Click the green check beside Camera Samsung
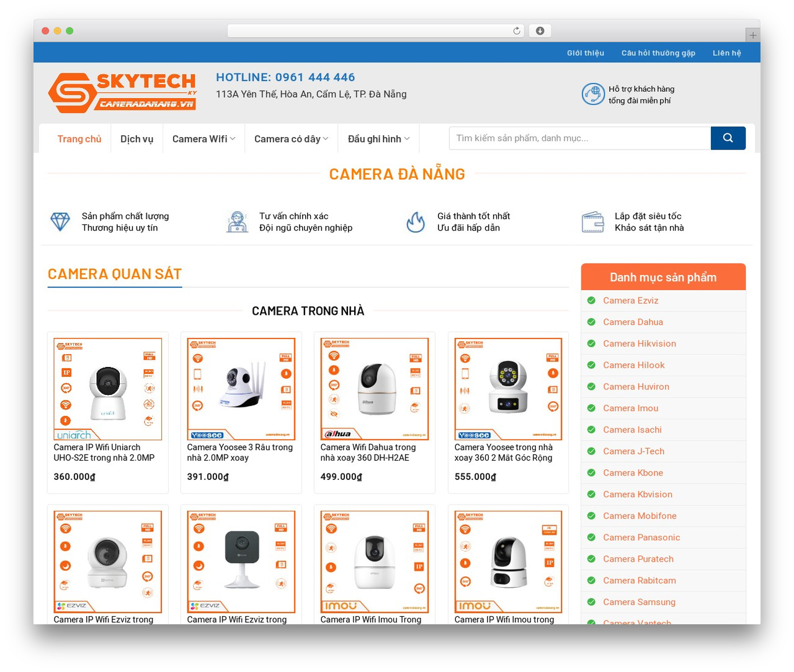The height and width of the screenshot is (672, 794). [x=591, y=602]
